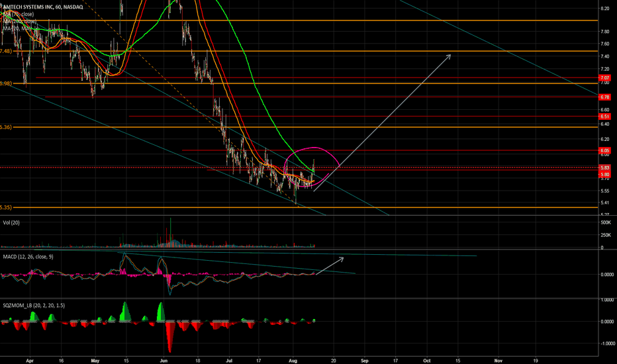Viewport: 617px width, 364px height.
Task: Click the 5.41 price axis value
Action: (x=605, y=203)
